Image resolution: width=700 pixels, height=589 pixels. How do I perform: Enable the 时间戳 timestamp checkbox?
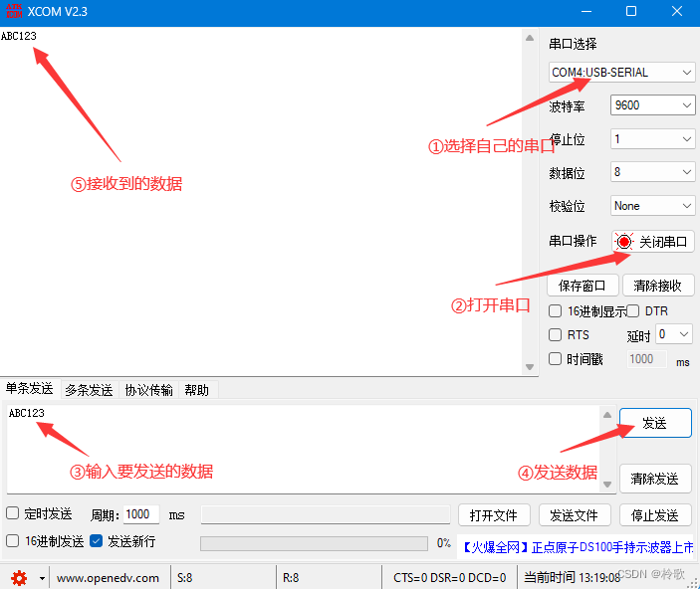tap(555, 359)
